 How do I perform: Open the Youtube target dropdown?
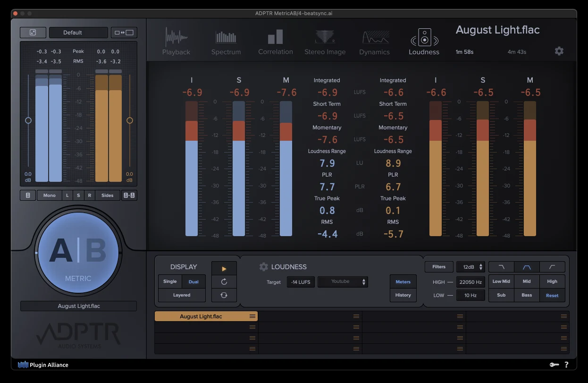point(343,282)
